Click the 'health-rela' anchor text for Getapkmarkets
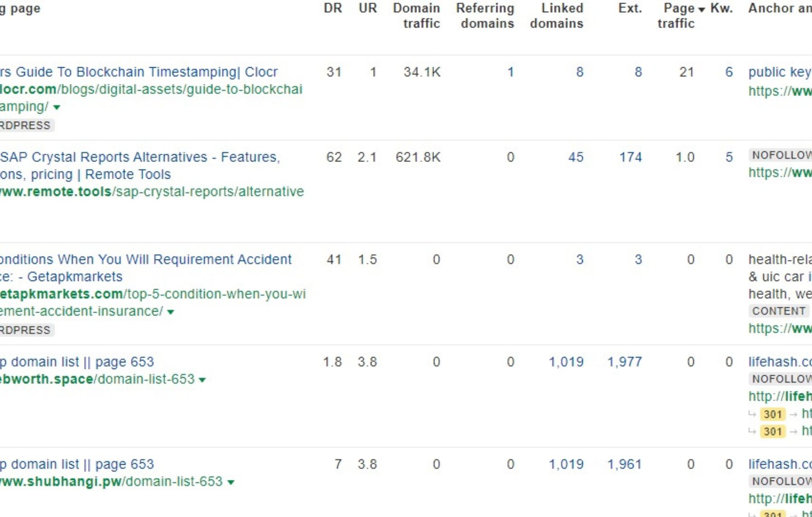Screen dimensions: 812x517 pos(780,259)
